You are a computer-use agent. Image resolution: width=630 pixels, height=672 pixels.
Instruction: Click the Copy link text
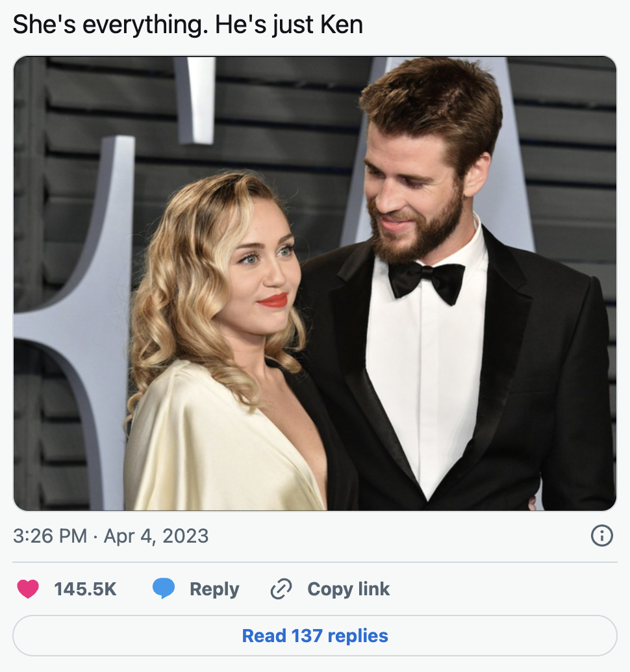click(x=348, y=589)
